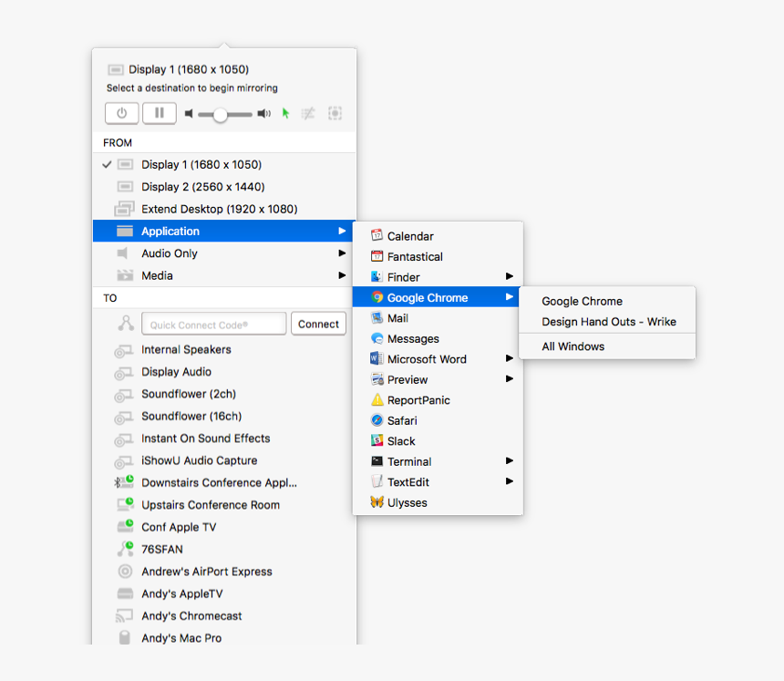Expand the Terminal submenu arrow
This screenshot has width=784, height=681.
click(509, 460)
